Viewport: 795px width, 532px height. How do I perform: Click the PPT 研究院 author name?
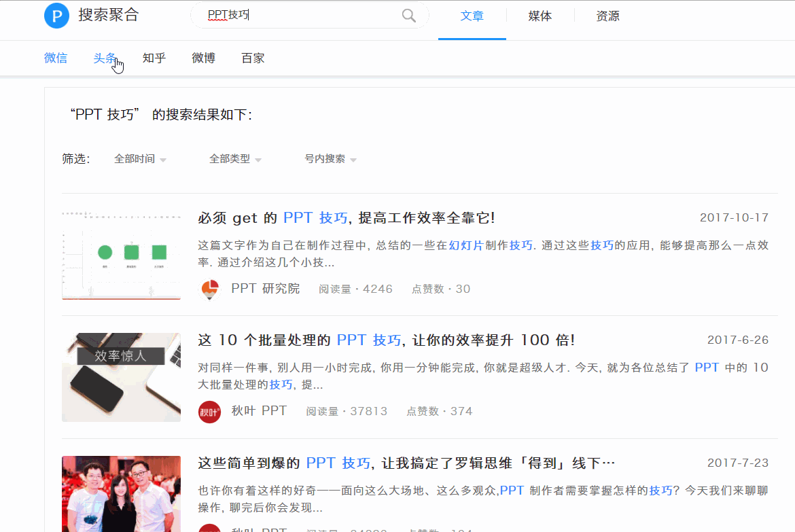(265, 289)
